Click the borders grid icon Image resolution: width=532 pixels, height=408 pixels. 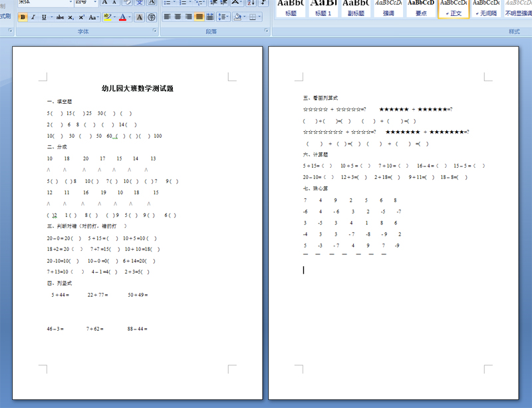(x=253, y=17)
